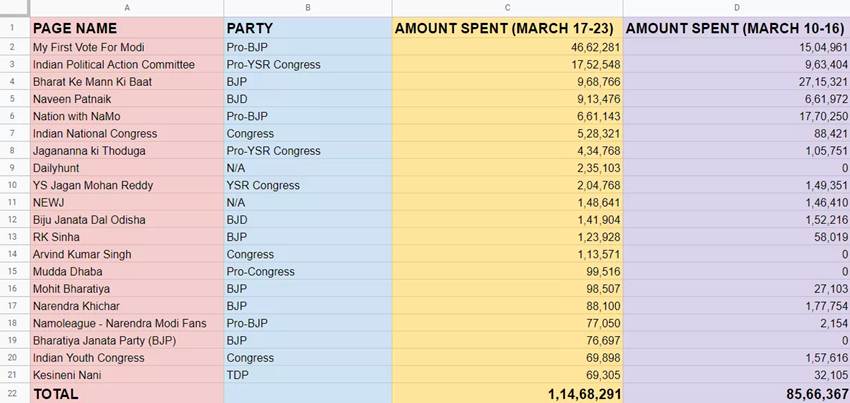Select row 22 number header

pos(14,394)
